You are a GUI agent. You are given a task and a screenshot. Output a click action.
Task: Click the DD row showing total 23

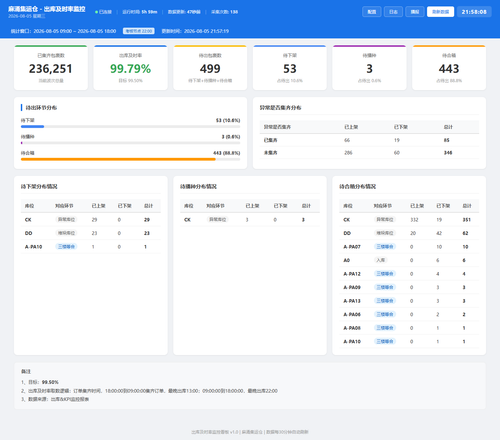(91, 233)
